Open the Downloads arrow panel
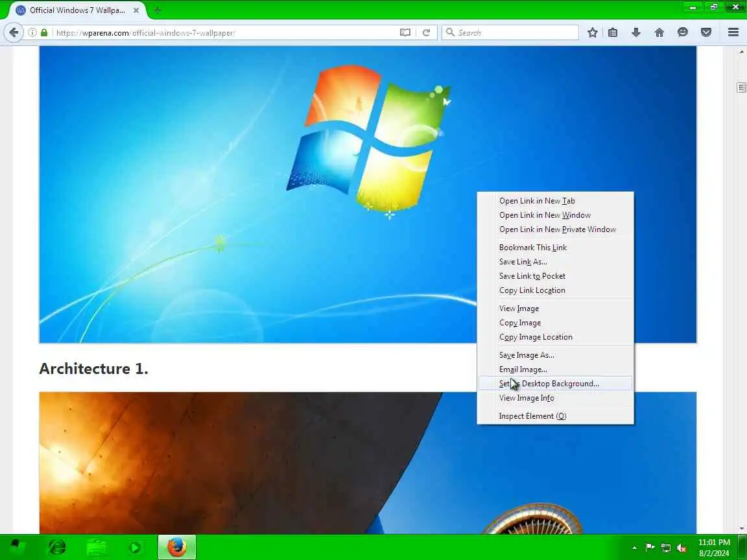 point(635,32)
